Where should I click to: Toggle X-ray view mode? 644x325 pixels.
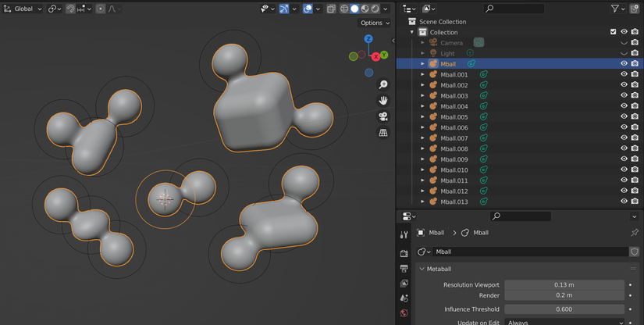point(331,9)
